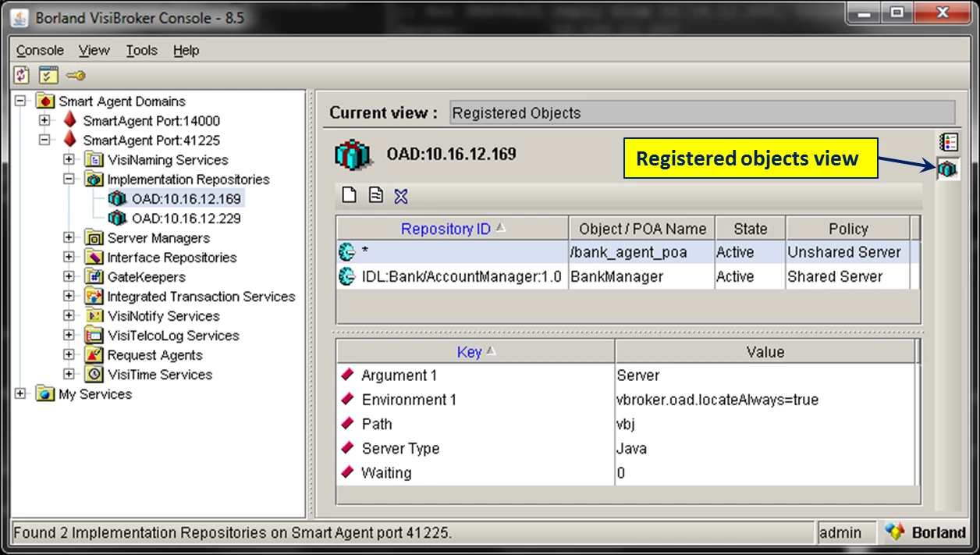Viewport: 980px width, 555px height.
Task: Click the Object / POA Name column header
Action: click(x=642, y=229)
